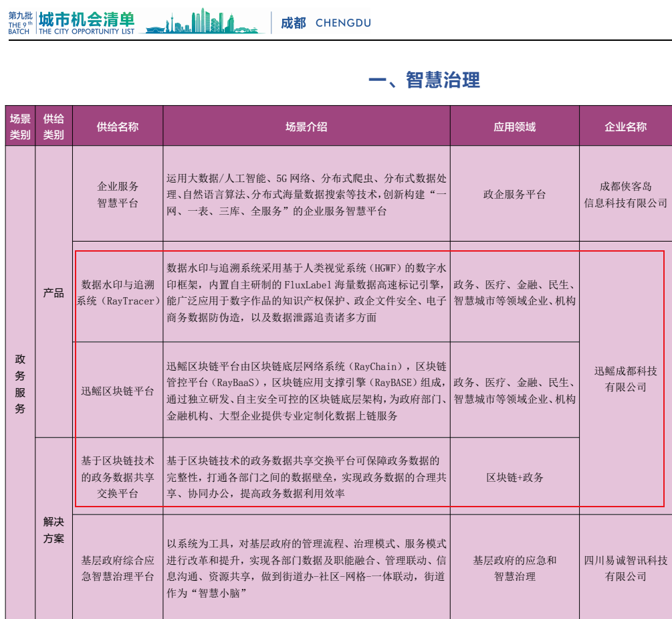
Task: Click the 成都侠客岛信息科技有限公司 company cell
Action: 625,194
